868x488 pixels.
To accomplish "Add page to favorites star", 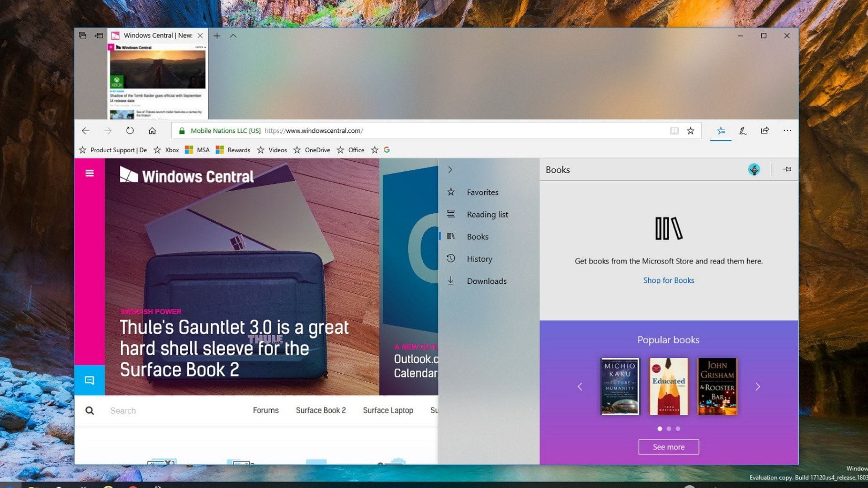I will (690, 131).
